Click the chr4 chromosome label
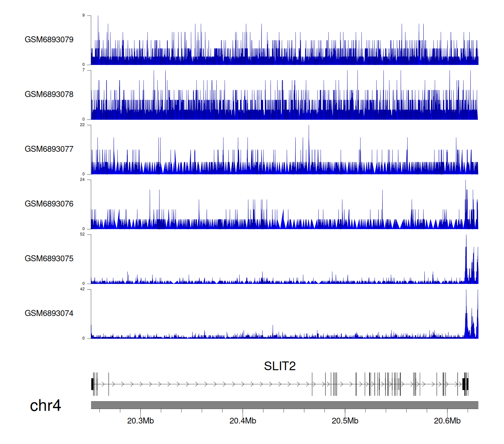504x444 pixels. tap(45, 406)
